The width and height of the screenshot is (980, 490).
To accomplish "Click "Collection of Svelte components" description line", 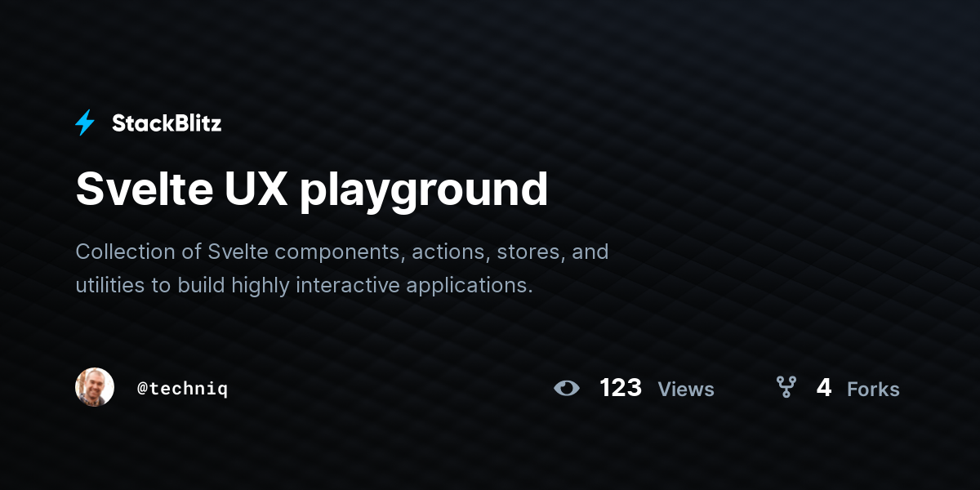I will click(x=240, y=252).
